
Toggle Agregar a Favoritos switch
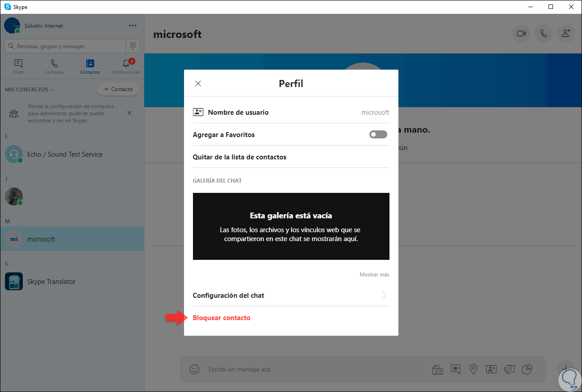tap(378, 134)
